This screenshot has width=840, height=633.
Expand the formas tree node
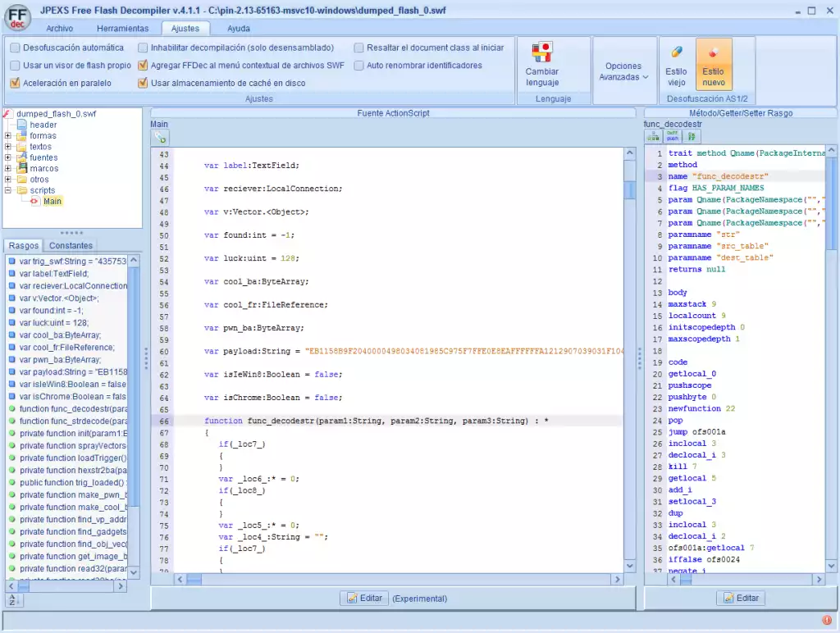point(7,136)
